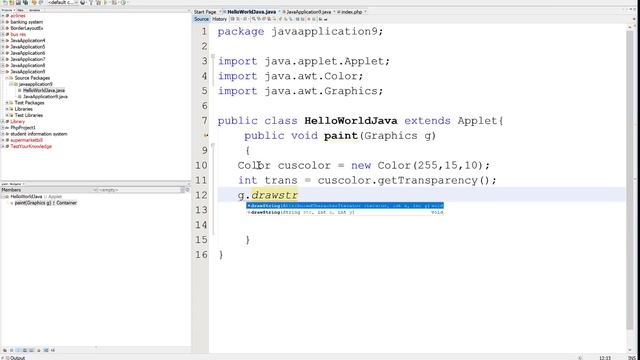Click the first Navigator filter icon at the bottom
The image size is (640, 360).
tap(5, 350)
